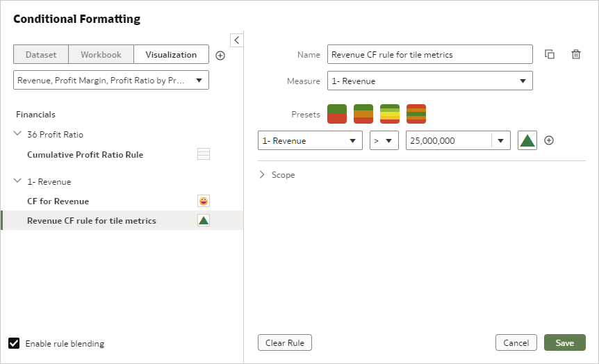Click the rule Name input field
599x364 pixels.
429,54
